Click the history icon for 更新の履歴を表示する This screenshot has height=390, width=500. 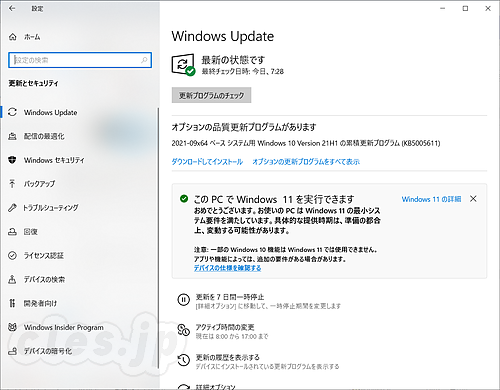click(x=183, y=360)
